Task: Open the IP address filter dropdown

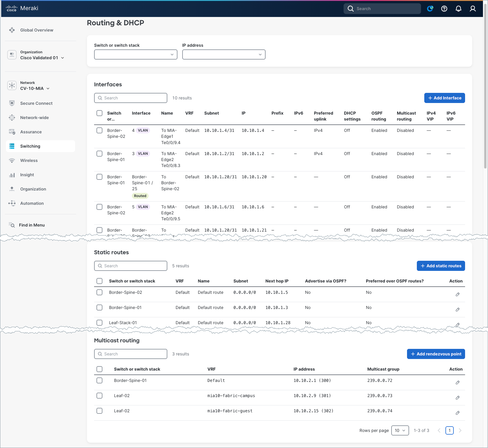Action: [x=224, y=54]
